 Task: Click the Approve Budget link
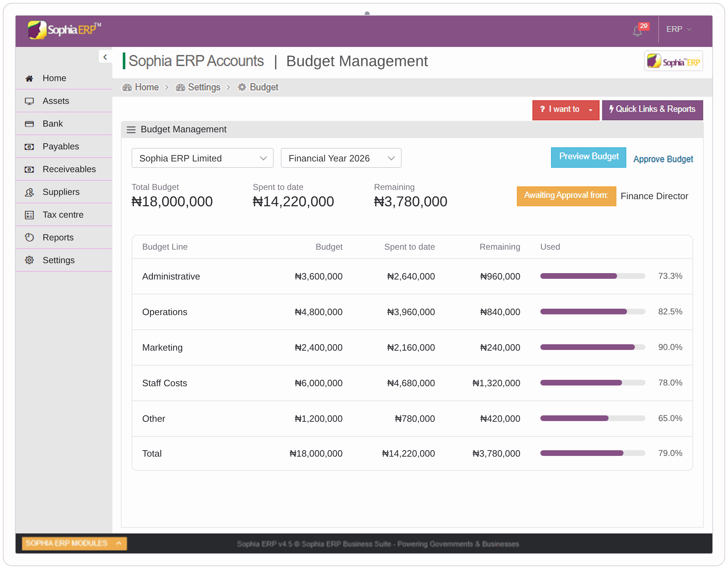[663, 159]
